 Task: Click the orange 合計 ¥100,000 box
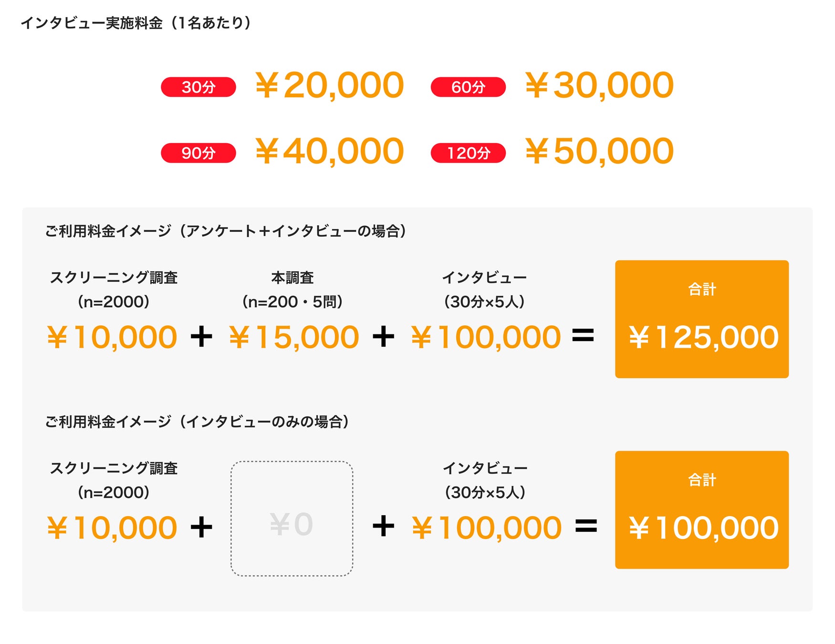pos(701,509)
